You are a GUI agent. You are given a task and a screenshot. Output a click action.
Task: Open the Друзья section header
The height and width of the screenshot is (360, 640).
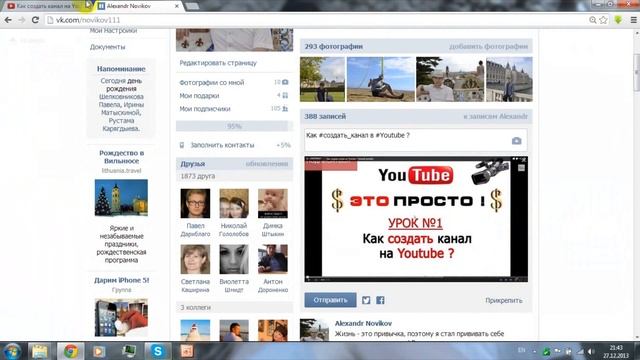tap(193, 164)
